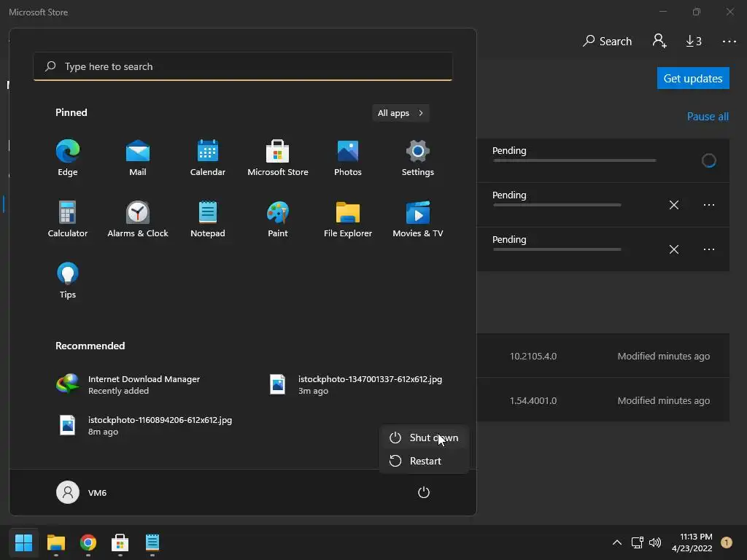Launch Movies & TV app
The height and width of the screenshot is (560, 747).
418,219
